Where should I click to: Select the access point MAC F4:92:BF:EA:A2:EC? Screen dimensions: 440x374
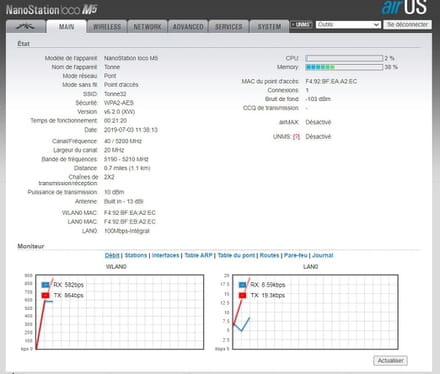[331, 81]
